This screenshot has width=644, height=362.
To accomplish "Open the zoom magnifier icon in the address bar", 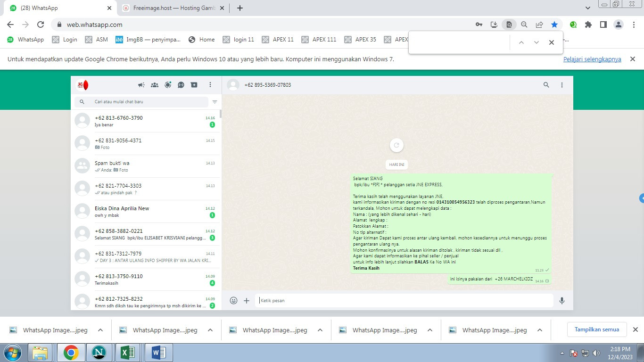I will pos(524,25).
